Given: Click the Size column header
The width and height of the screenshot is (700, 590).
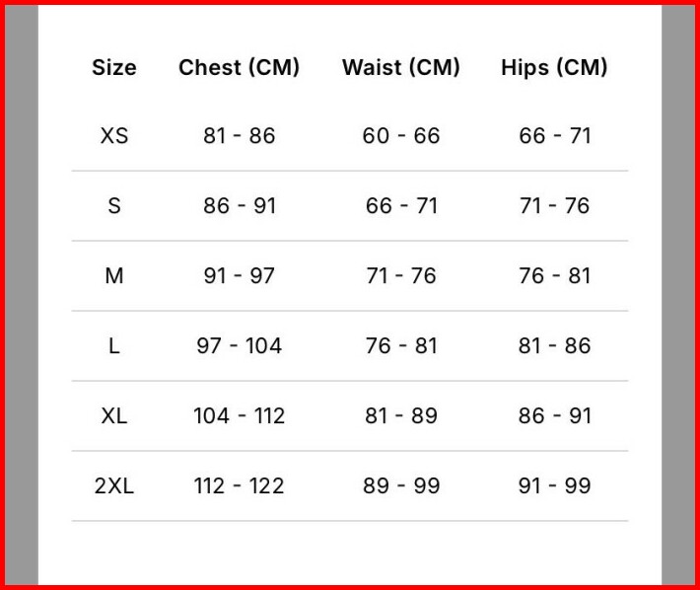Looking at the screenshot, I should [x=114, y=67].
